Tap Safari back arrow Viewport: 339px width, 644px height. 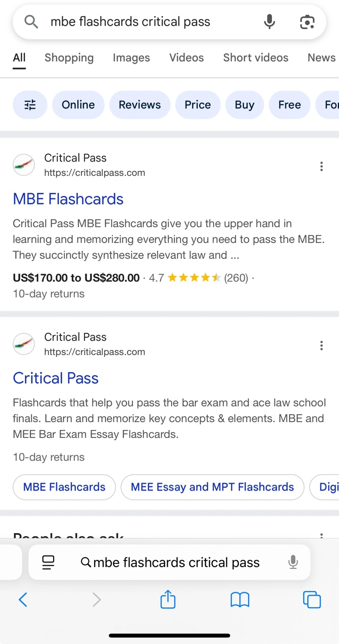coord(23,599)
